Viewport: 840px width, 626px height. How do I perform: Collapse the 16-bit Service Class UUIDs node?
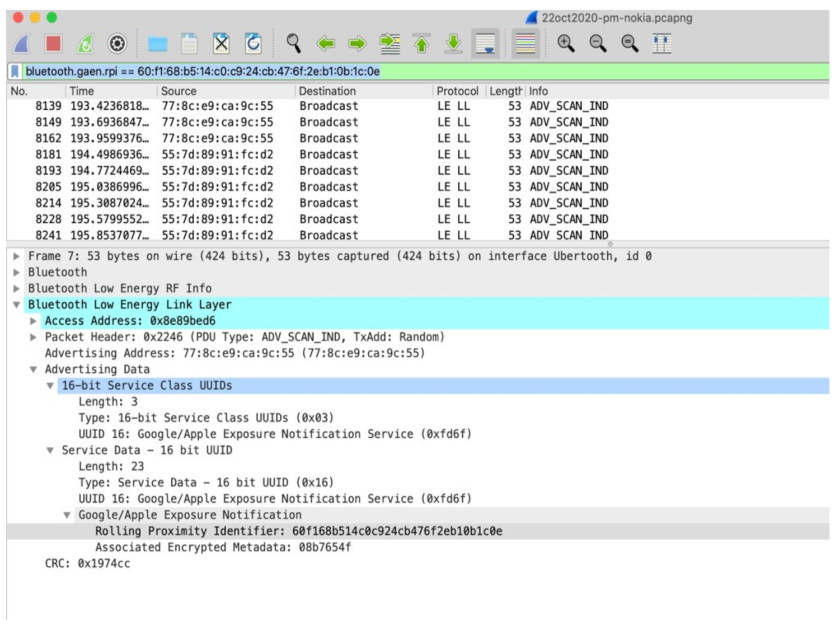click(x=50, y=386)
